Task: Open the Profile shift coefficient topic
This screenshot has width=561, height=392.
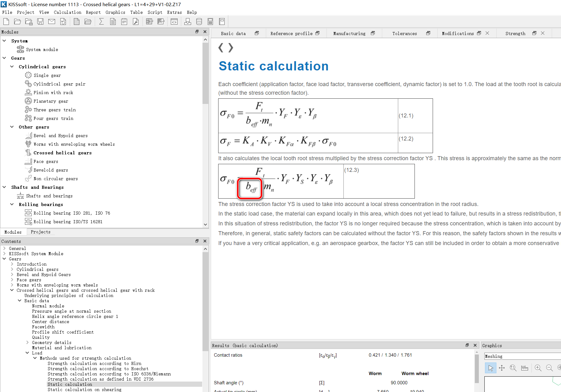Action: (63, 332)
